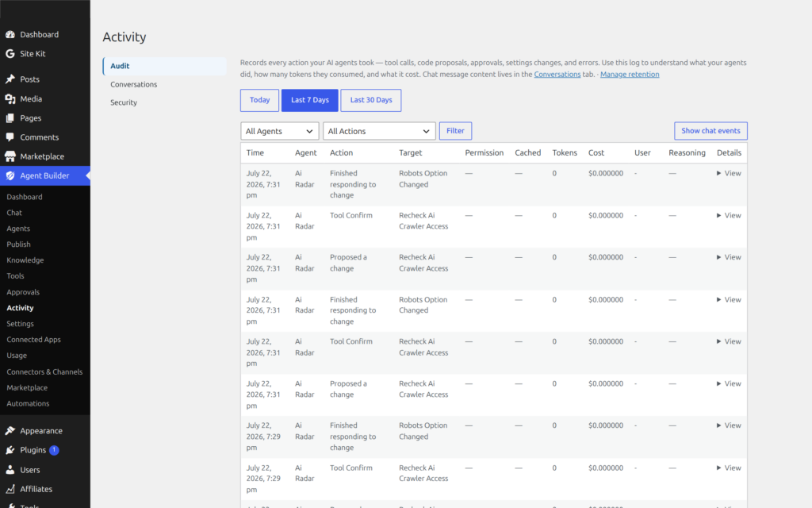This screenshot has width=812, height=508.
Task: Open the Manage retention link
Action: (630, 74)
